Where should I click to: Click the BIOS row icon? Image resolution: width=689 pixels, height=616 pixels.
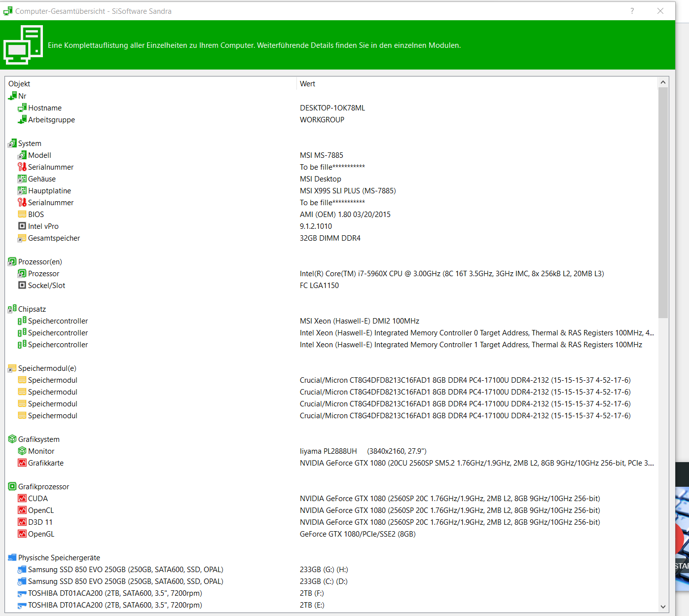point(22,214)
